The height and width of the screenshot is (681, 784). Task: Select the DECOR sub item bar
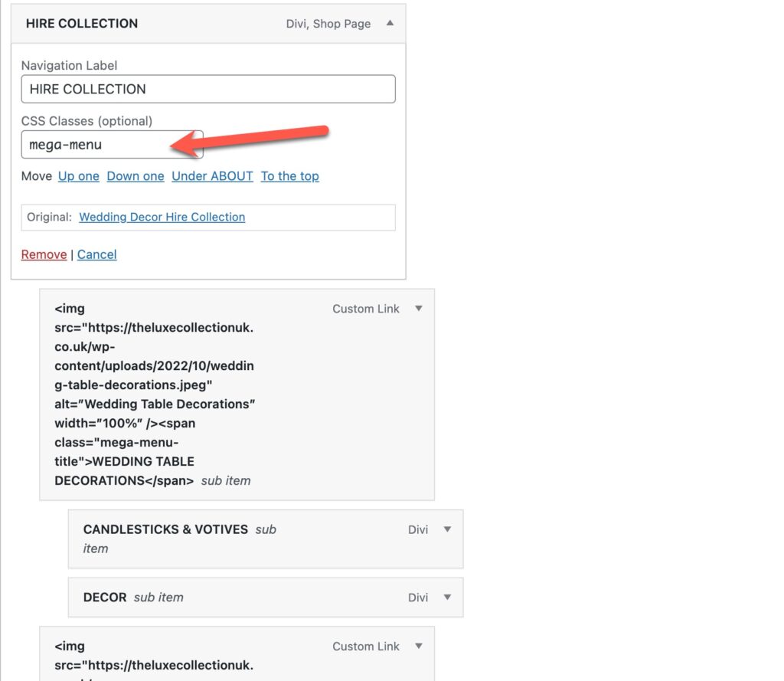click(105, 598)
